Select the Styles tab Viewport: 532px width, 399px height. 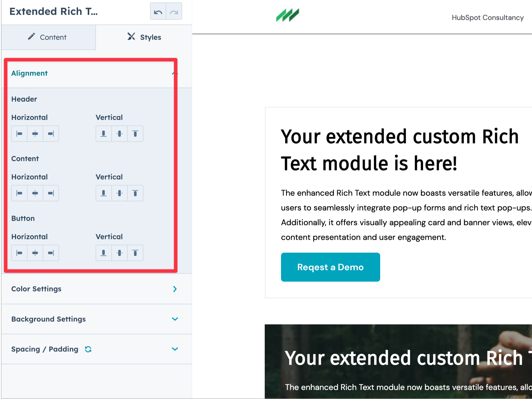(x=144, y=37)
